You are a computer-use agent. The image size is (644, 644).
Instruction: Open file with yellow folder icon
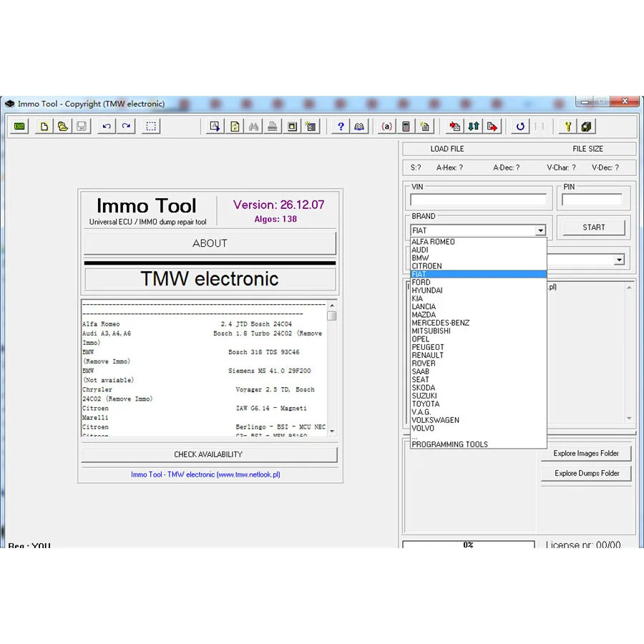(63, 126)
